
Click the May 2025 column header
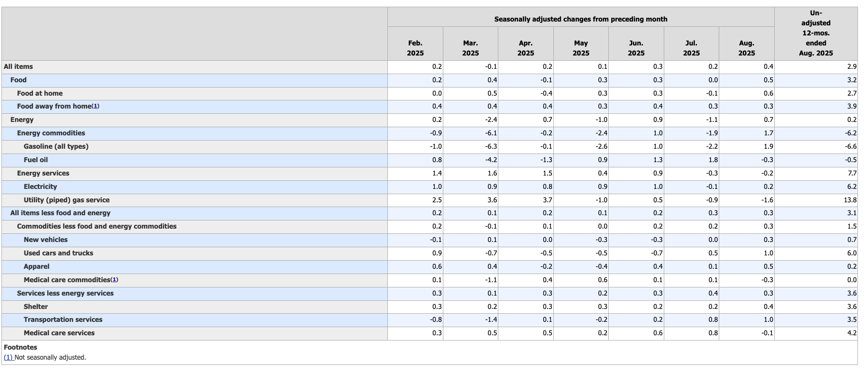[581, 48]
